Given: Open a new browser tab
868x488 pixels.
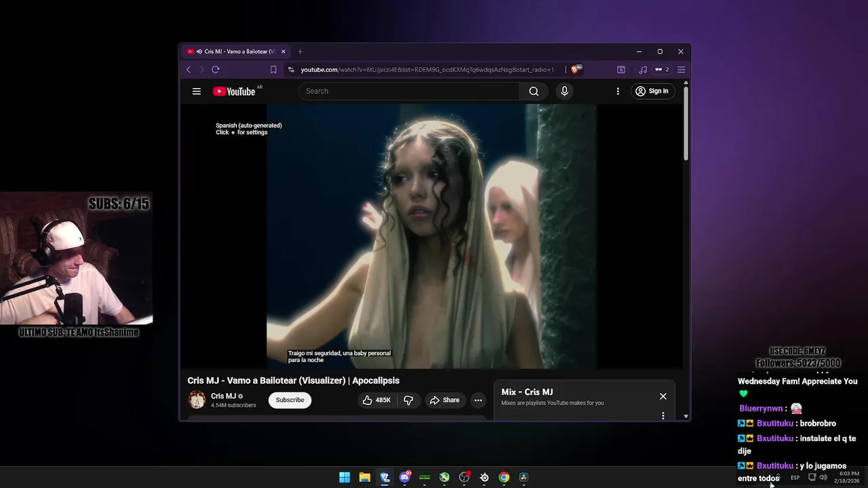Looking at the screenshot, I should pos(300,52).
